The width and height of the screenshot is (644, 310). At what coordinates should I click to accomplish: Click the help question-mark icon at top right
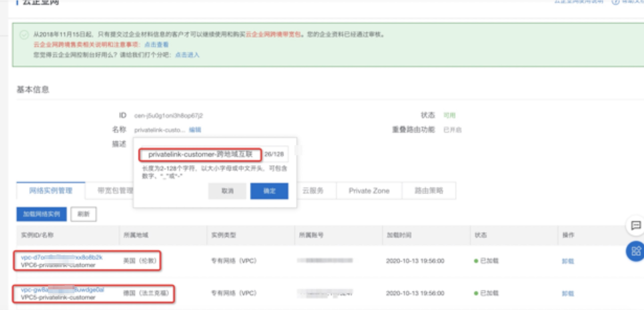(615, 2)
